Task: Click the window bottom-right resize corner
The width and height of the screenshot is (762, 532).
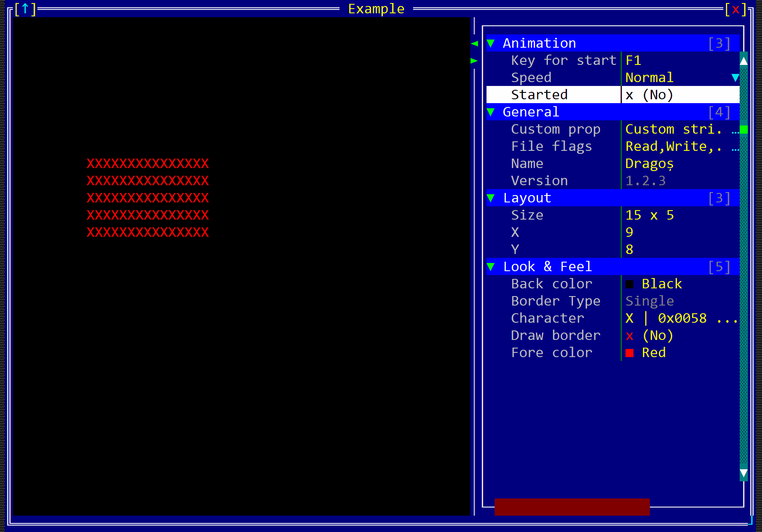Action: (x=750, y=520)
